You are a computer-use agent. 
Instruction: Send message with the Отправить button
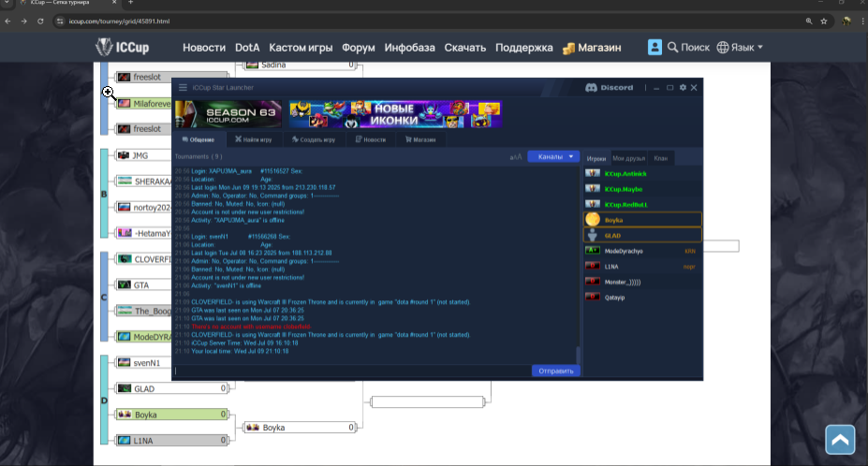coord(556,371)
